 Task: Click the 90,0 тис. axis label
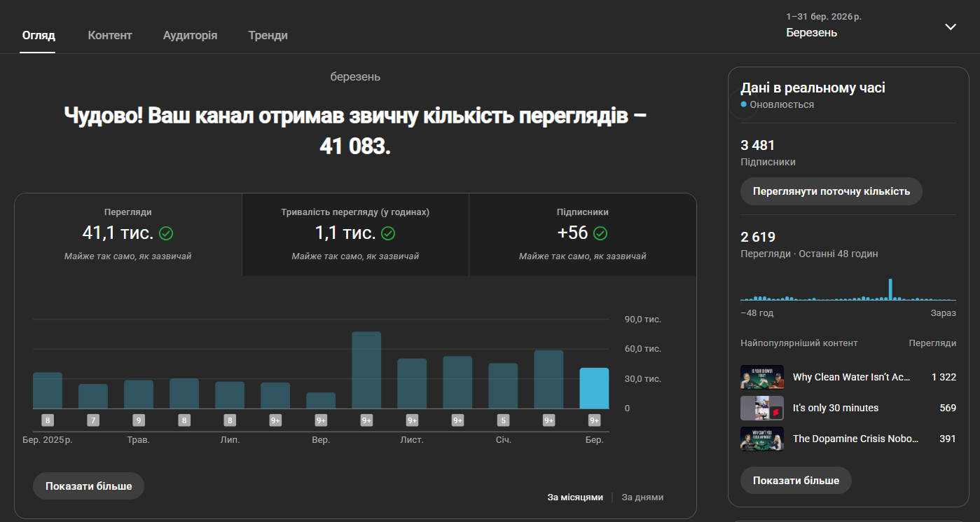pyautogui.click(x=643, y=320)
